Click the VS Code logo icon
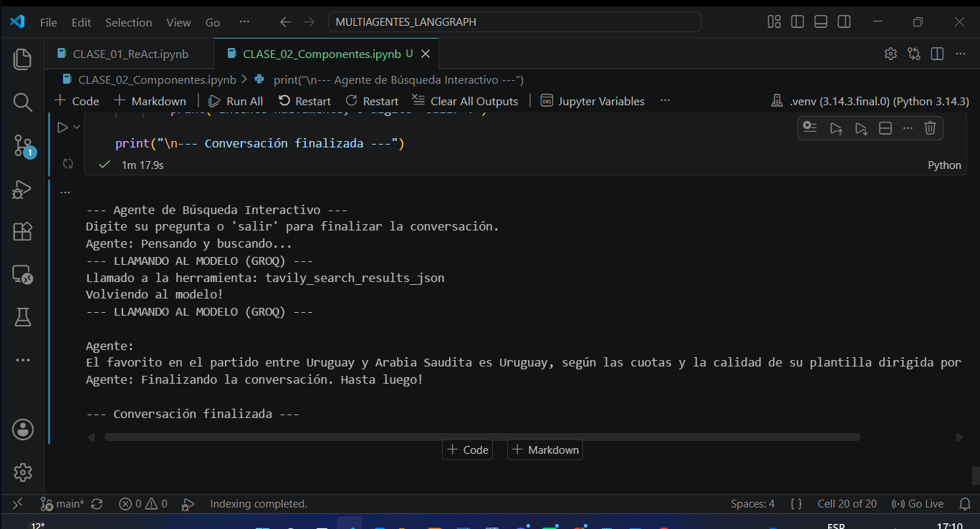The height and width of the screenshot is (529, 980). click(x=17, y=21)
